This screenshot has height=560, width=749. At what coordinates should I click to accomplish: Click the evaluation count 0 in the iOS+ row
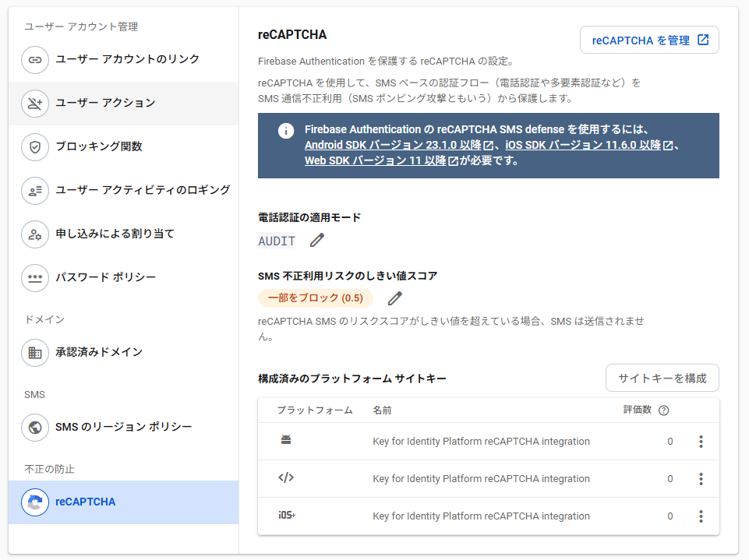(x=670, y=516)
